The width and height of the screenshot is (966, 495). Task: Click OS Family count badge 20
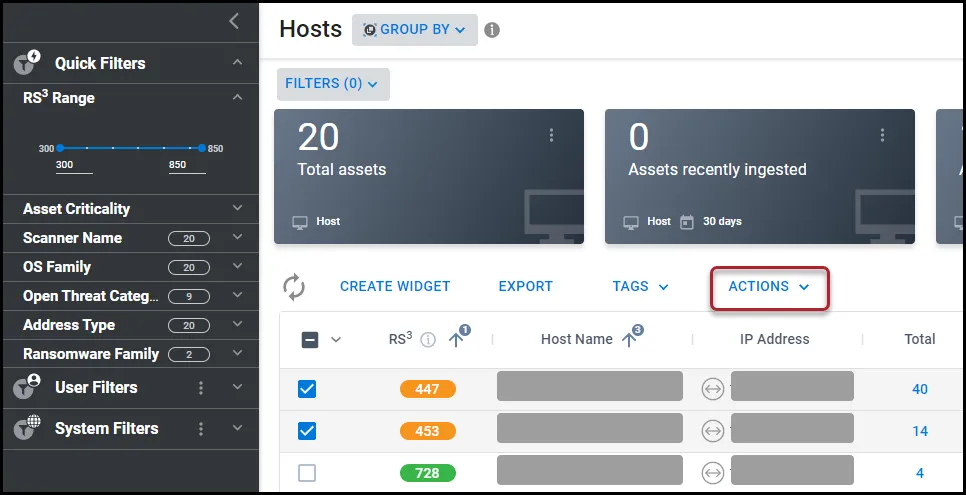(189, 268)
